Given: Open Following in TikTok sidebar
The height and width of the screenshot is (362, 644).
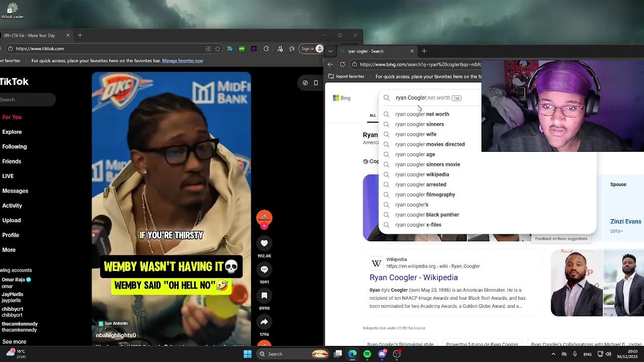Looking at the screenshot, I should 14,147.
